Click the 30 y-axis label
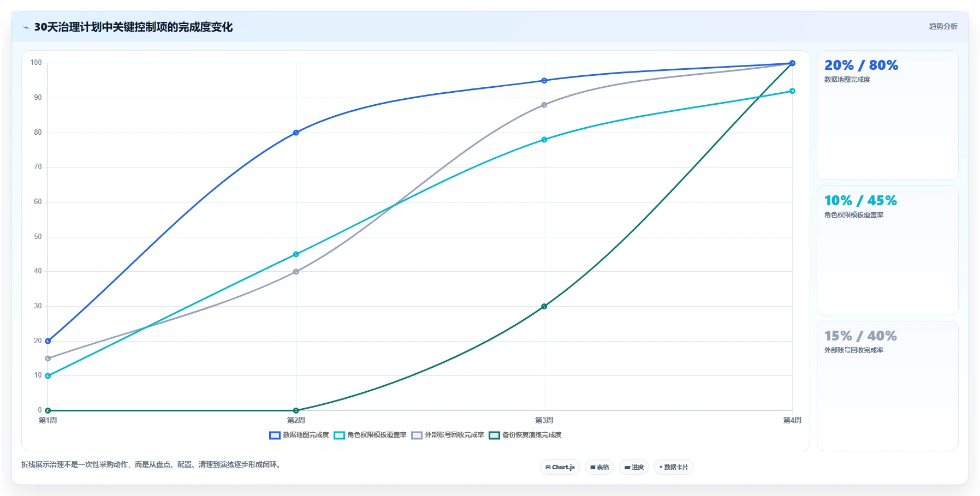Screen dimensions: 980x496 (38, 306)
